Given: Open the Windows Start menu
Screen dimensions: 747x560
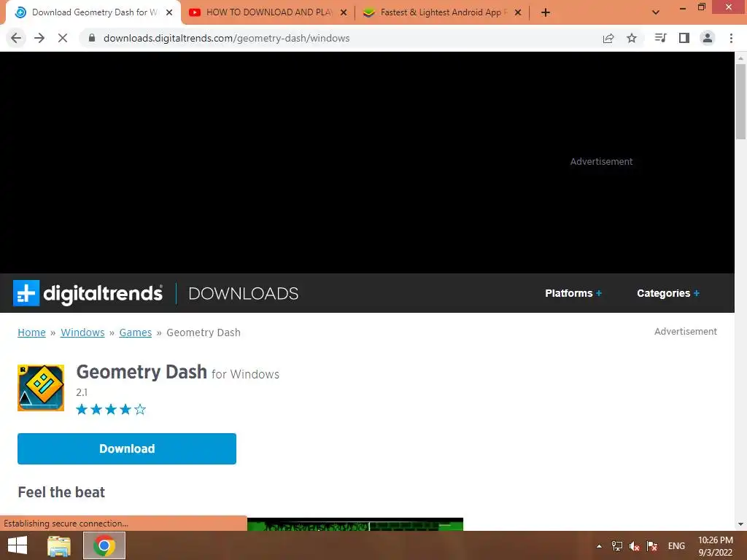Looking at the screenshot, I should click(x=18, y=545).
